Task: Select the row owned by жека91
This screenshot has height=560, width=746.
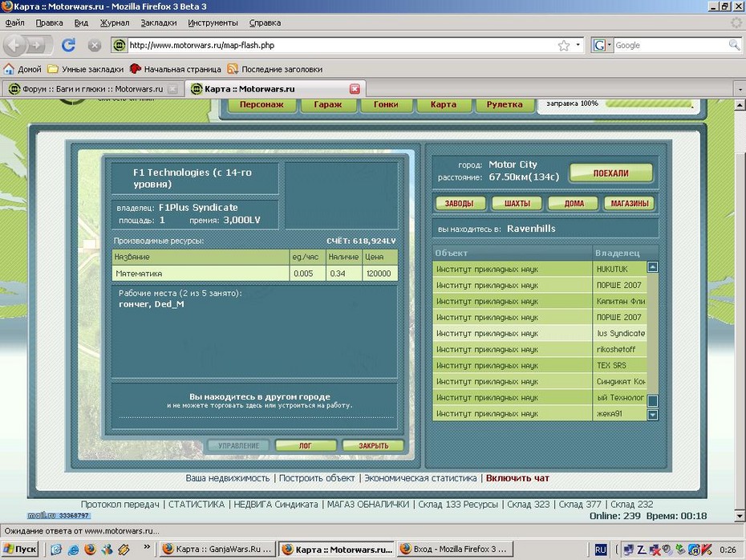Action: click(x=540, y=413)
